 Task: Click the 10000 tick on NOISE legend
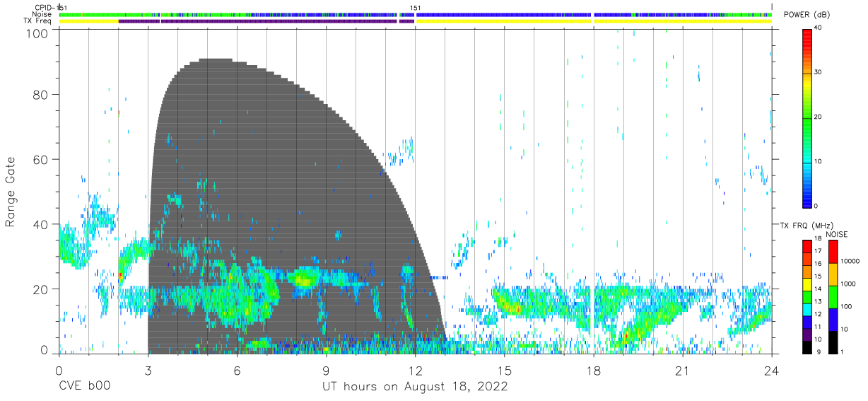pyautogui.click(x=851, y=262)
